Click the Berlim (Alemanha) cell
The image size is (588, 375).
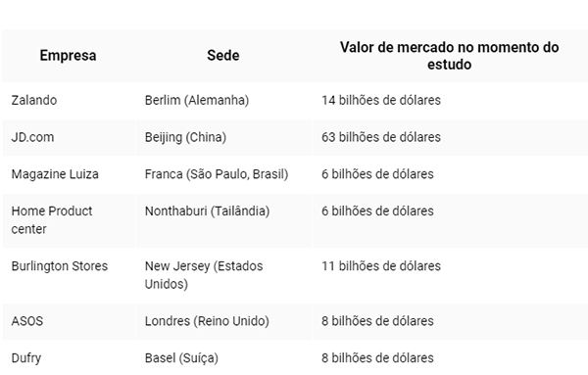pos(223,101)
